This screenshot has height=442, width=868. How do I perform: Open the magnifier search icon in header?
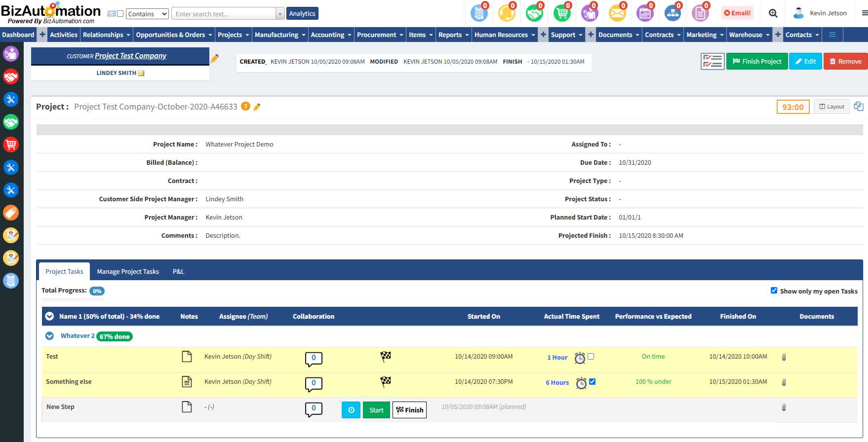pyautogui.click(x=773, y=13)
